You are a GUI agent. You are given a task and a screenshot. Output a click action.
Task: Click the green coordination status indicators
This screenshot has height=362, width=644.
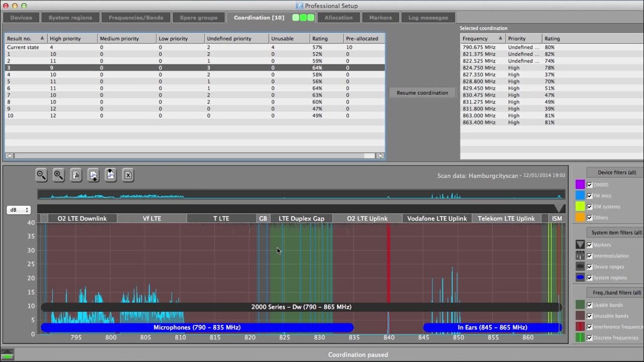[x=303, y=18]
